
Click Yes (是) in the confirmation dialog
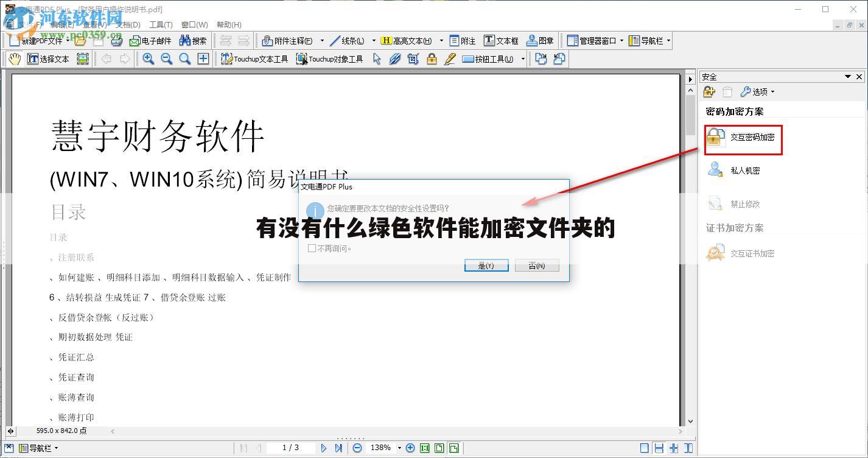click(x=486, y=266)
